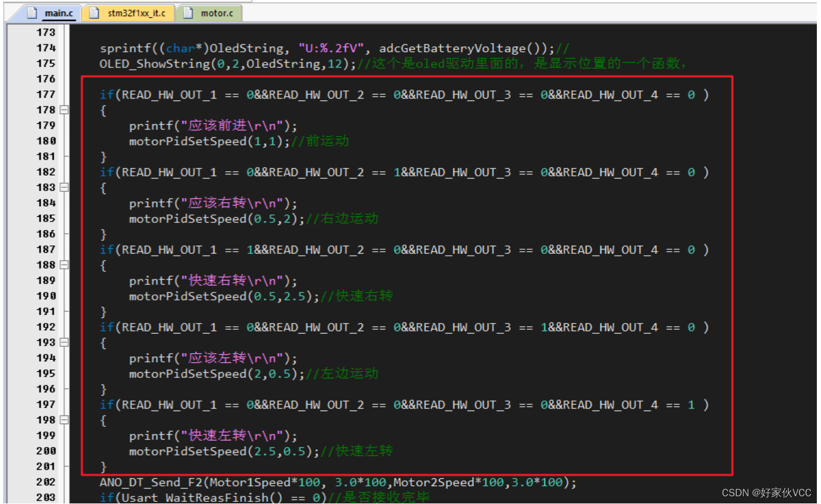
Task: Click the stm32f1xx_it.c tab file icon
Action: [94, 12]
